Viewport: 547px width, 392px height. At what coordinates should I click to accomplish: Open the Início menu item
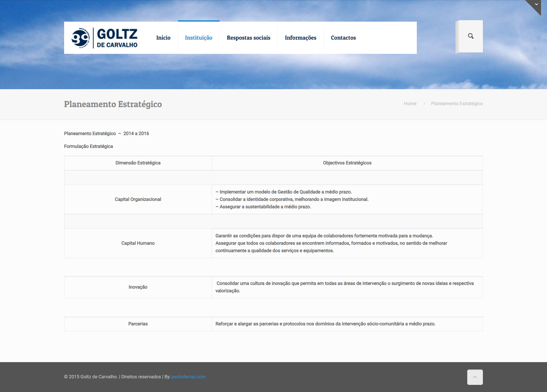click(163, 38)
